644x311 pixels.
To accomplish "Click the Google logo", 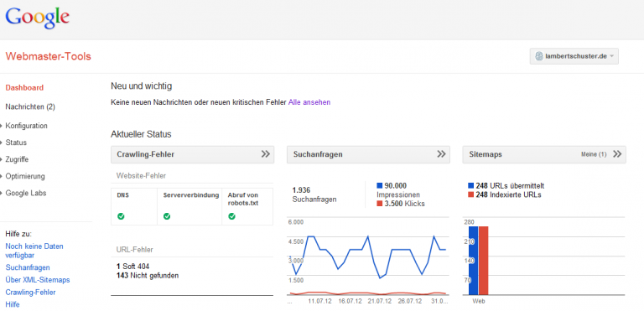I will pos(37,18).
